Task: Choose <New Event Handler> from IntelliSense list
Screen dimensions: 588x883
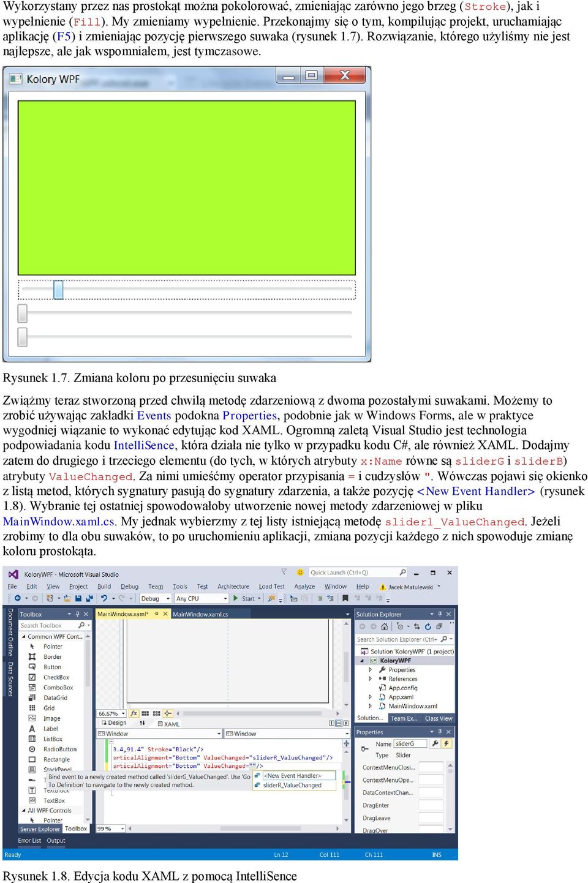Action: (x=294, y=776)
